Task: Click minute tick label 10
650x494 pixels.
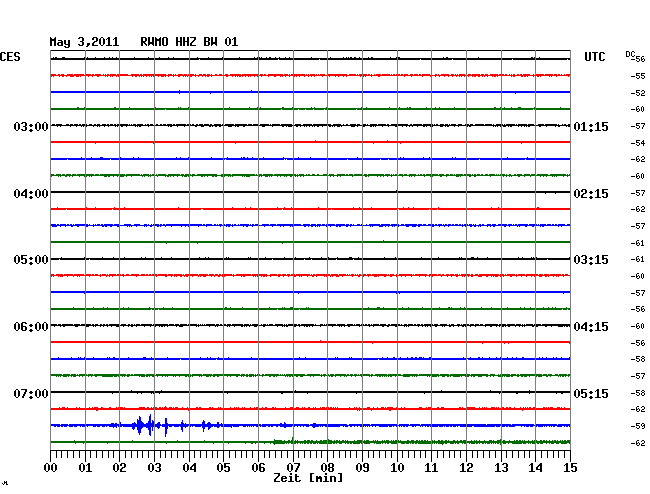Action: 397,467
